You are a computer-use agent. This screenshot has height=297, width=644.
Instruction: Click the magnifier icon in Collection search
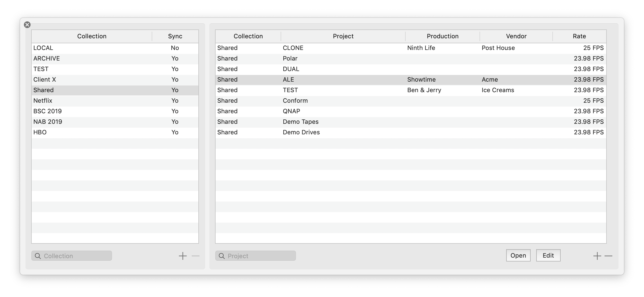coord(38,256)
